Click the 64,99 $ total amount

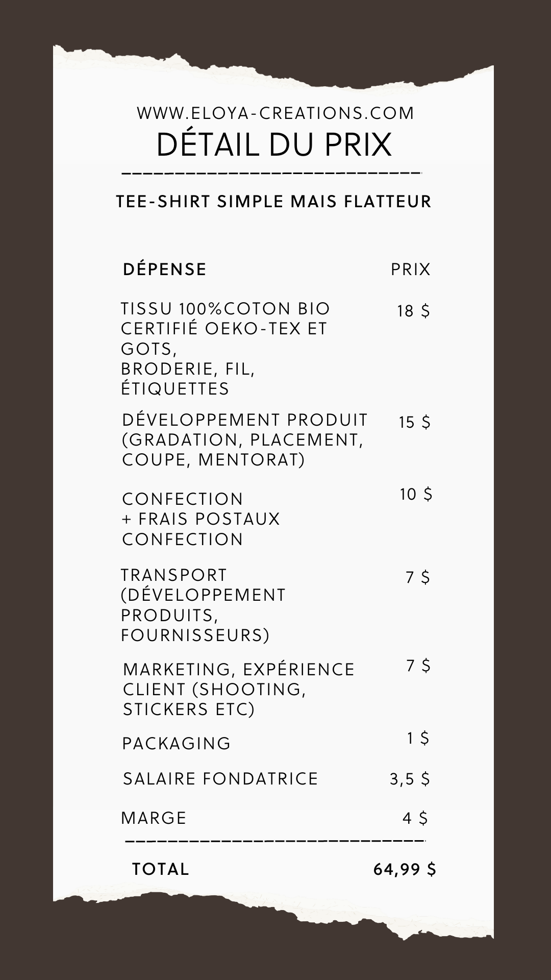click(x=405, y=869)
